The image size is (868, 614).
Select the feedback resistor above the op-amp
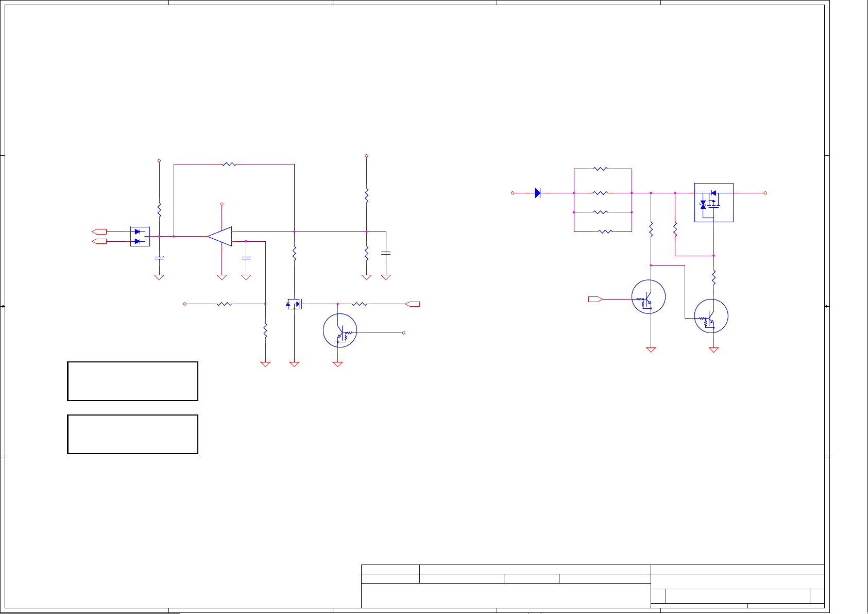(229, 164)
